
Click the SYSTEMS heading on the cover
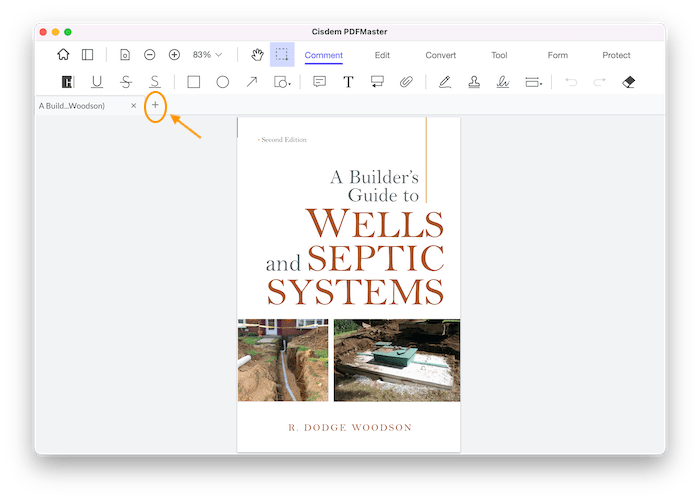point(355,292)
